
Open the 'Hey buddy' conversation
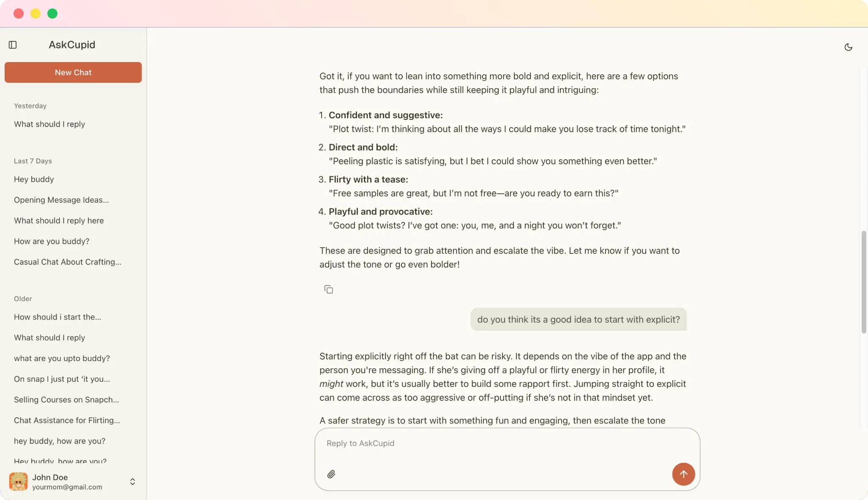[x=34, y=179]
